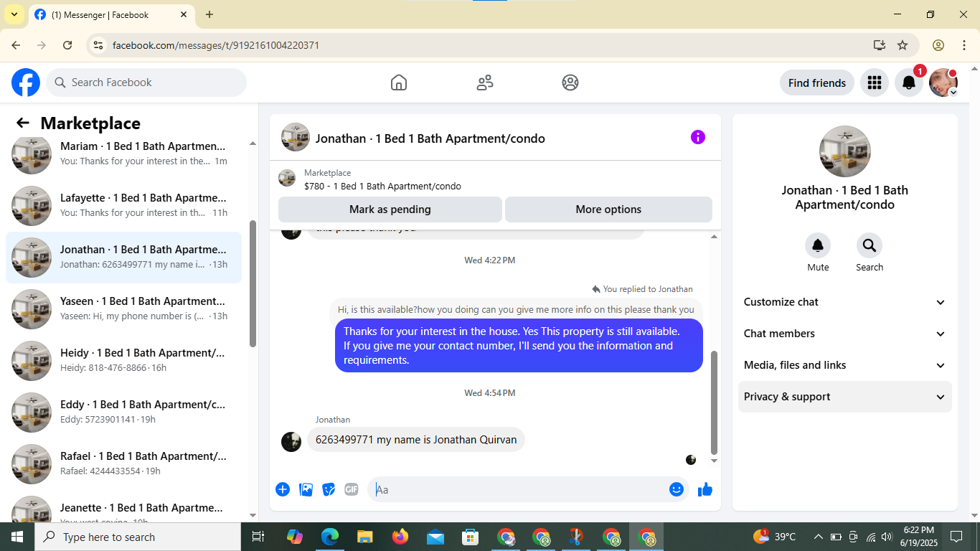
Task: Open the emoji picker smiley icon
Action: pyautogui.click(x=677, y=489)
